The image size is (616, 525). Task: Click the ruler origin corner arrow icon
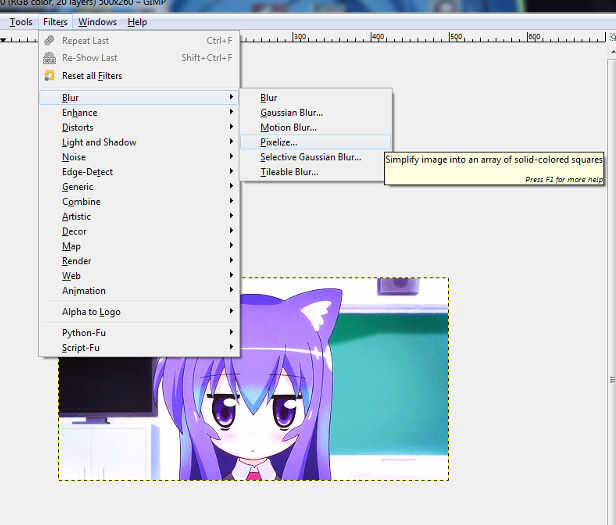pos(3,39)
